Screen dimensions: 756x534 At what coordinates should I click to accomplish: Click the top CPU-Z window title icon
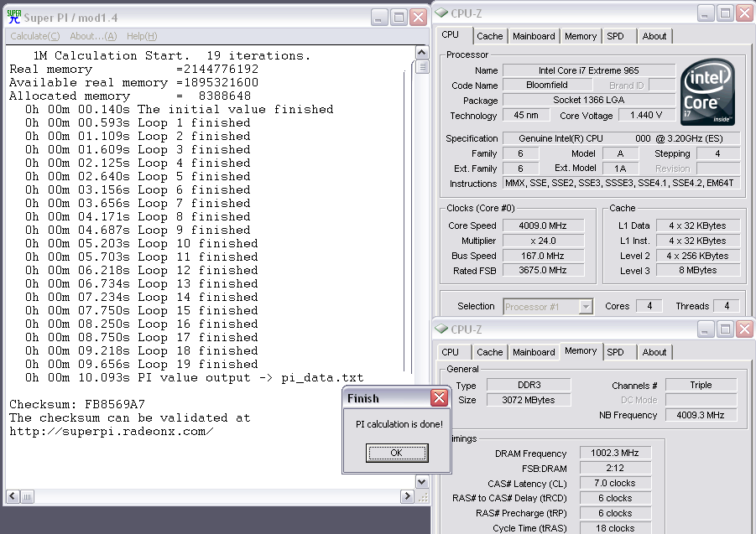coord(441,13)
